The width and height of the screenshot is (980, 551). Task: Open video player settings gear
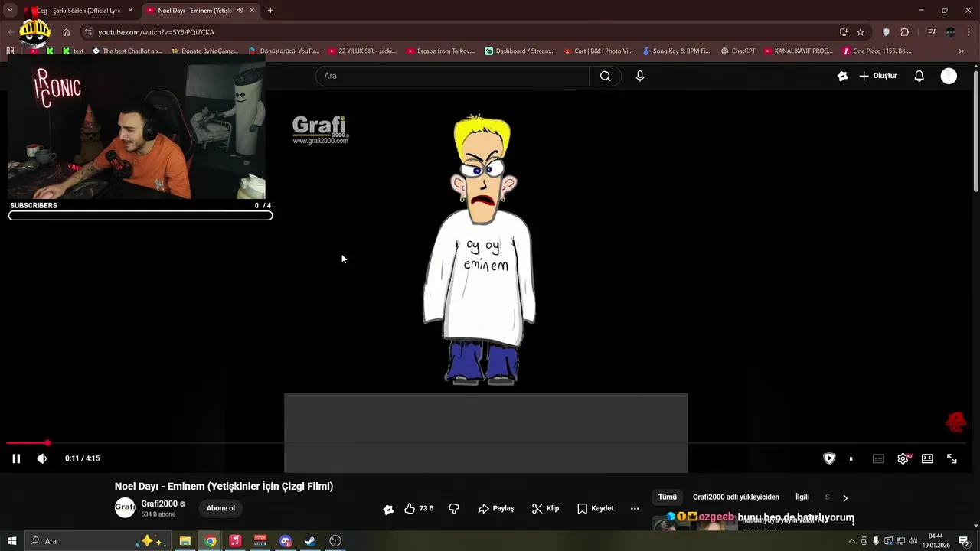pos(903,458)
